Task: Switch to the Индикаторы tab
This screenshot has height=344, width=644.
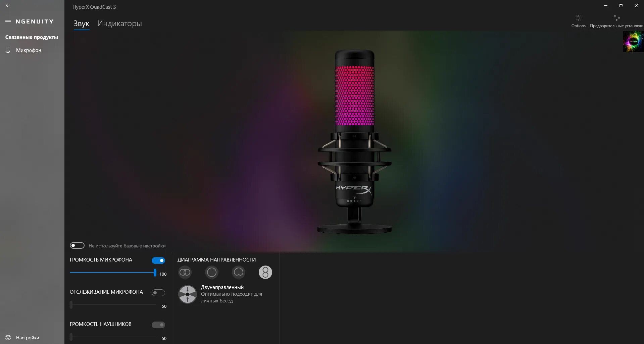Action: 119,23
